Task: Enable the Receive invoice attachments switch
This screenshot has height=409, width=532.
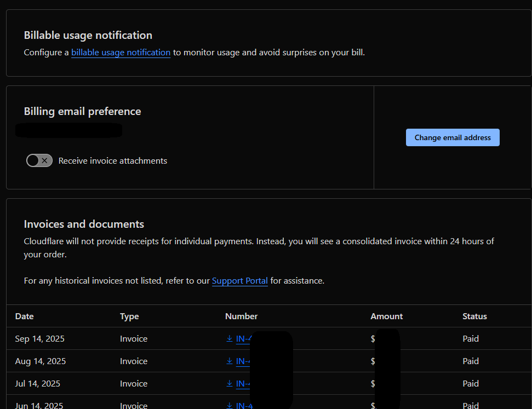Action: [x=39, y=160]
